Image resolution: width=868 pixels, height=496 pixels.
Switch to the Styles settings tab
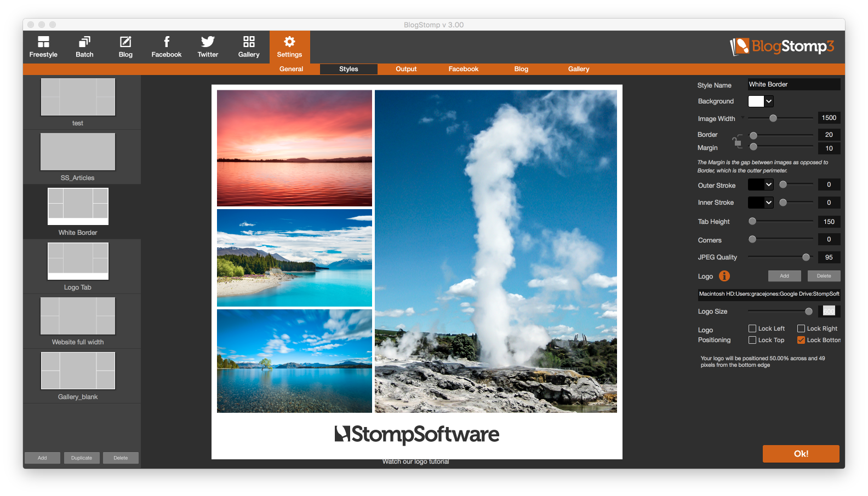[349, 69]
